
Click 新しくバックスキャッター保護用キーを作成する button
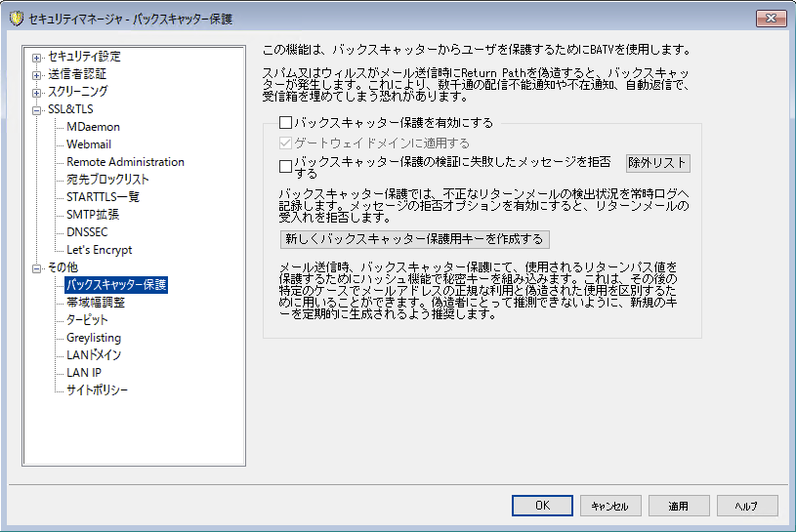click(414, 239)
